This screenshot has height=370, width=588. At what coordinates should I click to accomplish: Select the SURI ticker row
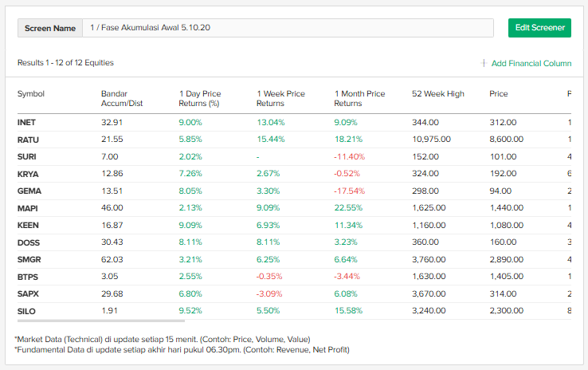point(27,156)
